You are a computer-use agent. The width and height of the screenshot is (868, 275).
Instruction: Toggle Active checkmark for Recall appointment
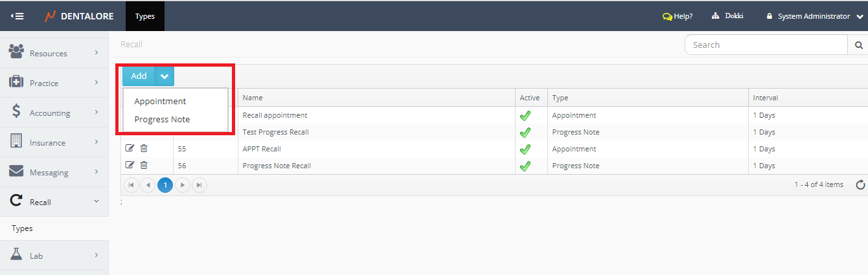tap(525, 116)
